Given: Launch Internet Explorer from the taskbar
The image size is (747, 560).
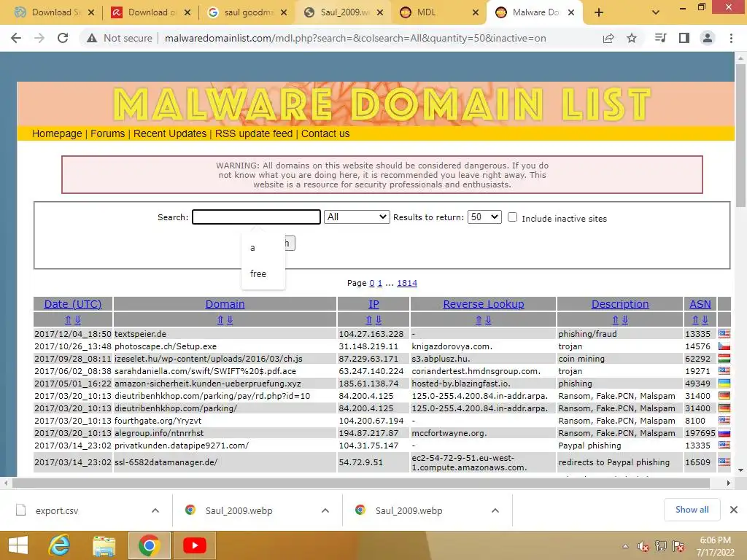Looking at the screenshot, I should click(60, 545).
